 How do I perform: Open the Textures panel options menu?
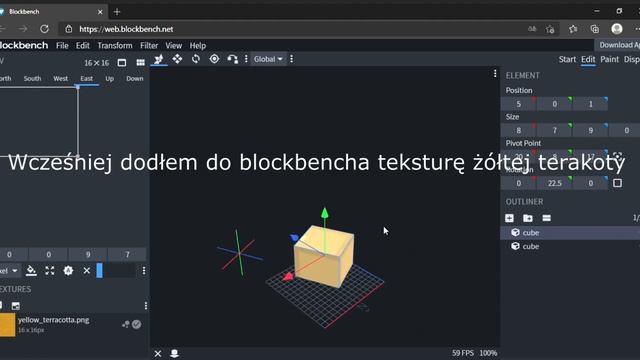146,306
